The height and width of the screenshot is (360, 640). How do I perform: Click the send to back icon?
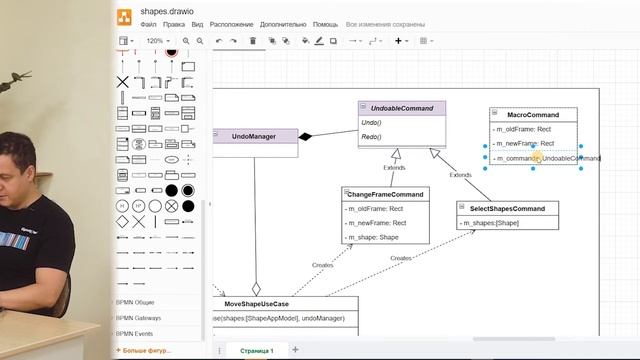tap(286, 41)
